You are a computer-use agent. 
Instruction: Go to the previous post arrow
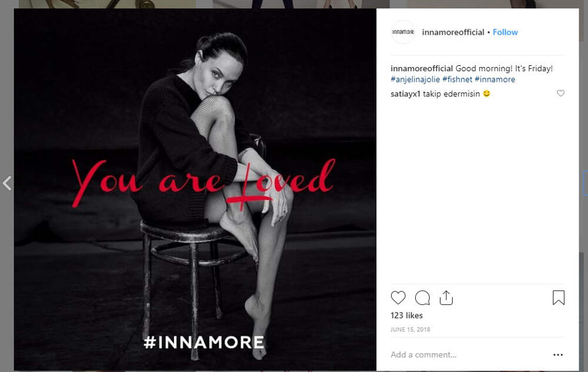pos(7,183)
